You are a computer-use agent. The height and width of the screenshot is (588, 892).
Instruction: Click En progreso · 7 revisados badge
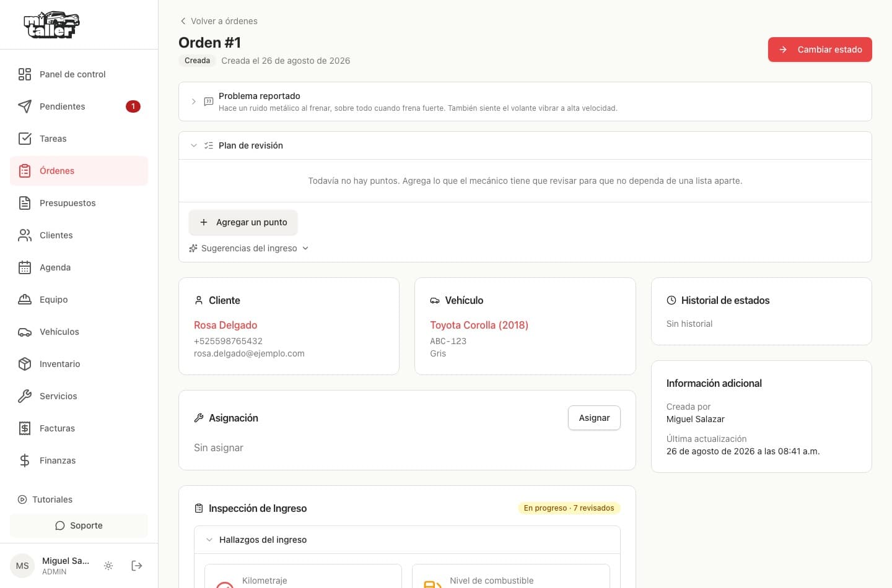pyautogui.click(x=569, y=508)
